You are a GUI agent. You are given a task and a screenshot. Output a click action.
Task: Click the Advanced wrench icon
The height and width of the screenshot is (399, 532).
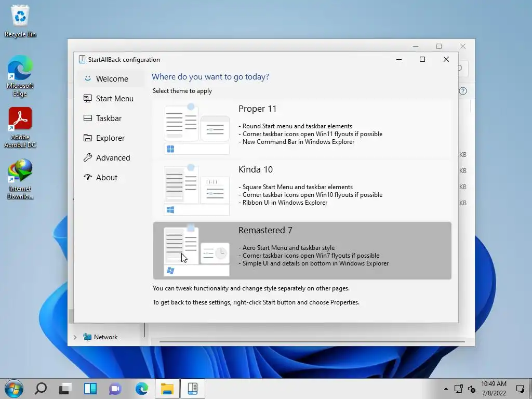tap(87, 157)
